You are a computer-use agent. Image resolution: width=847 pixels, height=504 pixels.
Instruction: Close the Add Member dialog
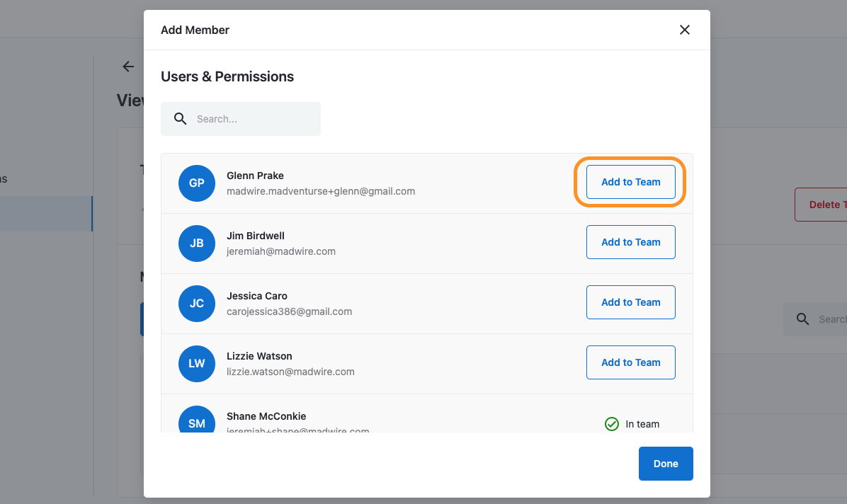(684, 30)
